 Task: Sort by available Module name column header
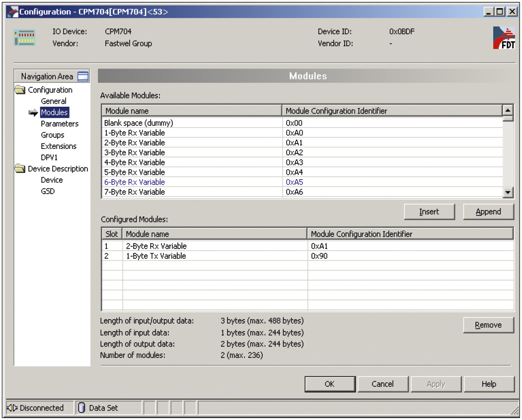click(x=192, y=111)
